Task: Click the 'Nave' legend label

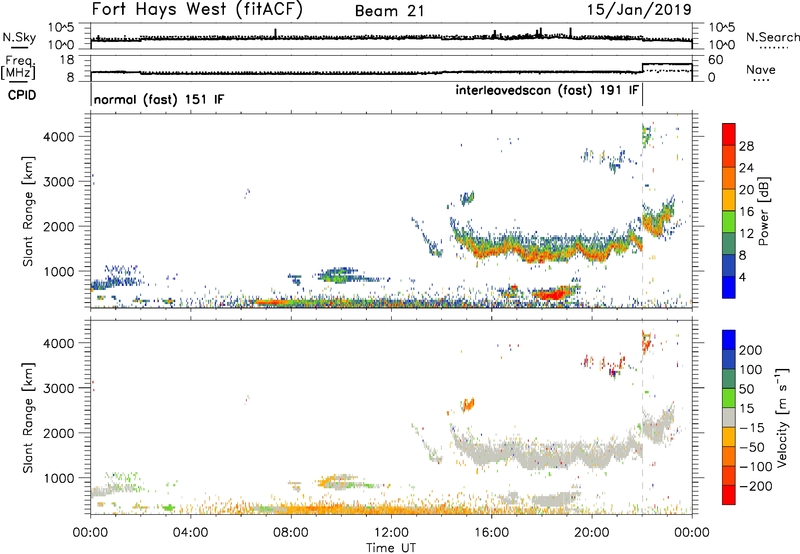Action: [761, 69]
